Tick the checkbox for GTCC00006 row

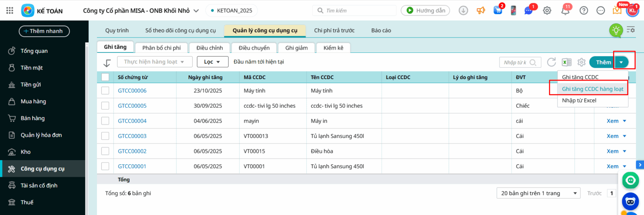pos(105,91)
